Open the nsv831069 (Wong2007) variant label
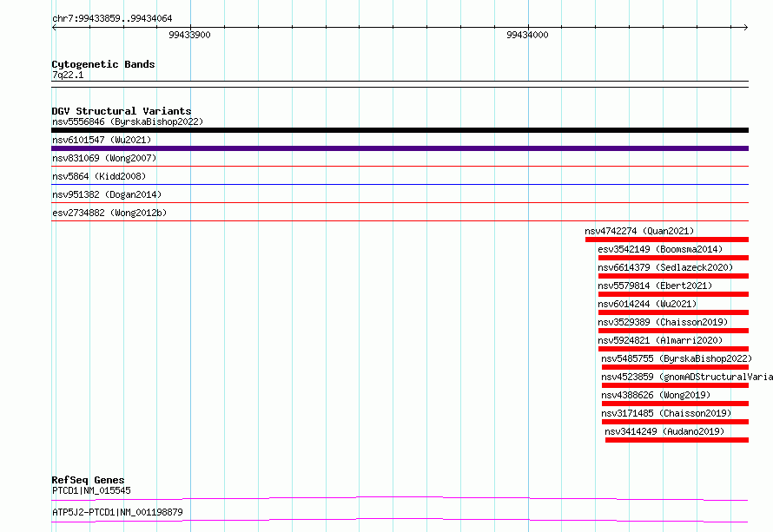 104,158
